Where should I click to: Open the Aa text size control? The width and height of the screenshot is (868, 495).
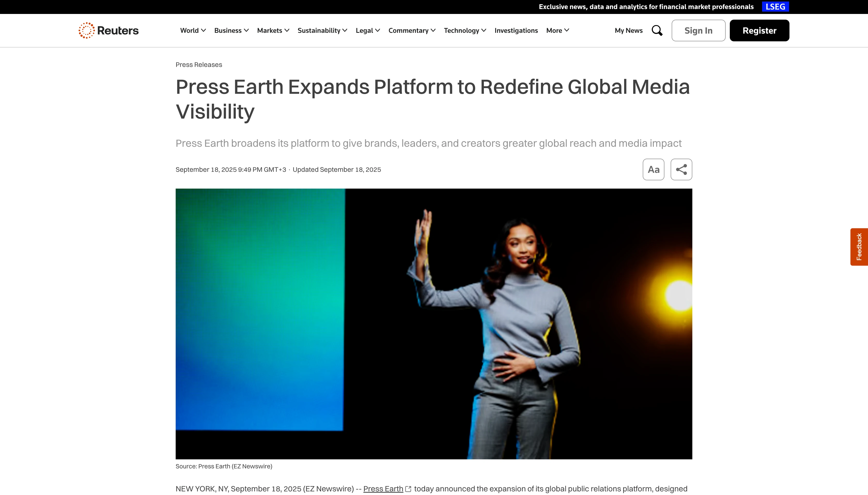pos(653,169)
